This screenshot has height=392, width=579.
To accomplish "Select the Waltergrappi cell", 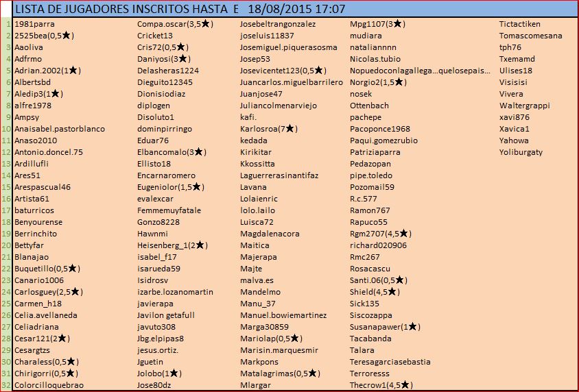I will pos(524,106).
